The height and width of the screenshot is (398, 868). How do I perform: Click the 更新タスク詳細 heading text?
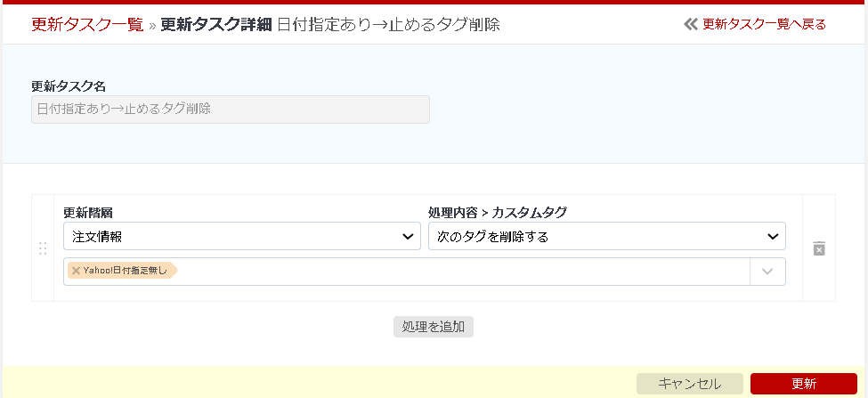[216, 24]
